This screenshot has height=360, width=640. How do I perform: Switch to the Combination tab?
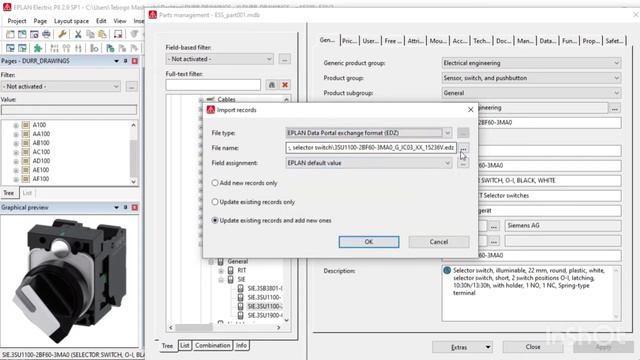(x=213, y=345)
